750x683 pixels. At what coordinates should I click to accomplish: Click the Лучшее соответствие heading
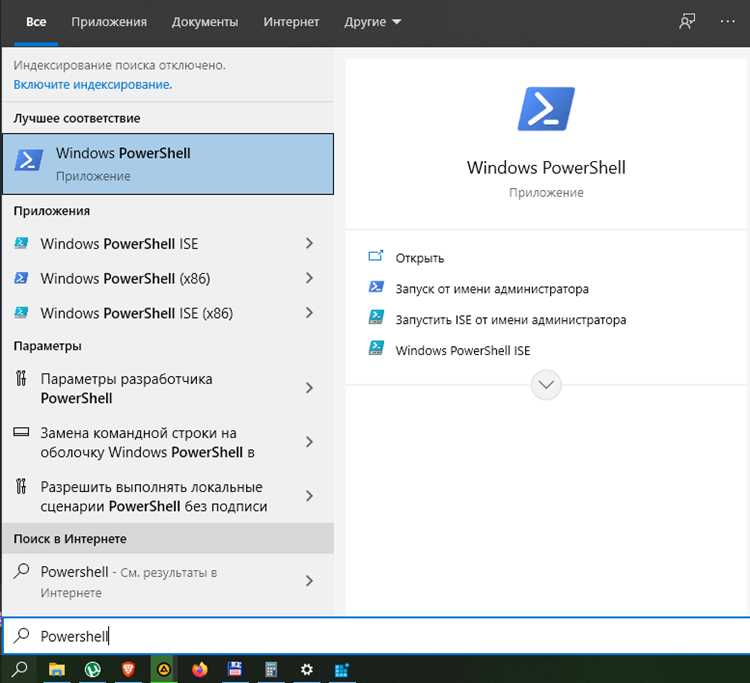click(77, 118)
